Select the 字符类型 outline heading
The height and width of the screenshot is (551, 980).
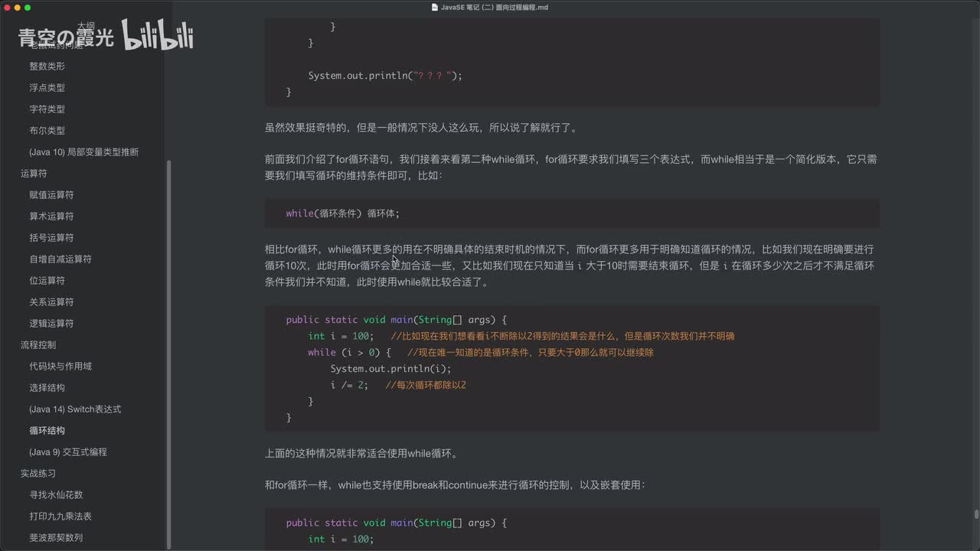tap(47, 109)
